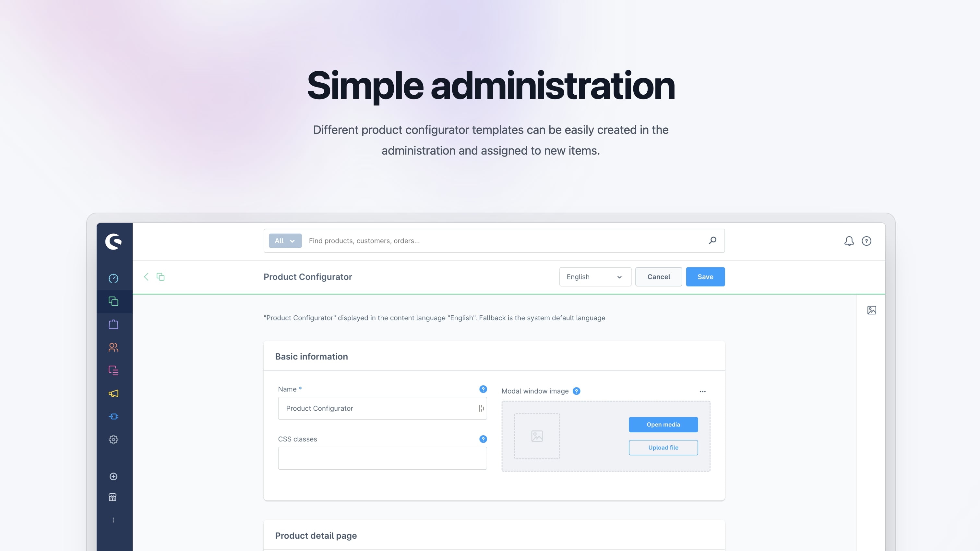
Task: Click the Product Configurator Name input field
Action: [x=382, y=408]
